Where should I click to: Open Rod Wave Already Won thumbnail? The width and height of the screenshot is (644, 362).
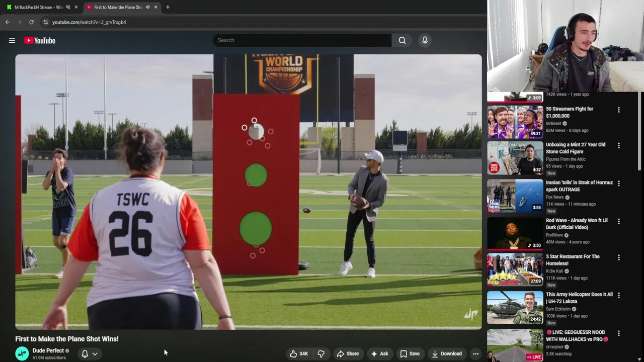tap(515, 233)
